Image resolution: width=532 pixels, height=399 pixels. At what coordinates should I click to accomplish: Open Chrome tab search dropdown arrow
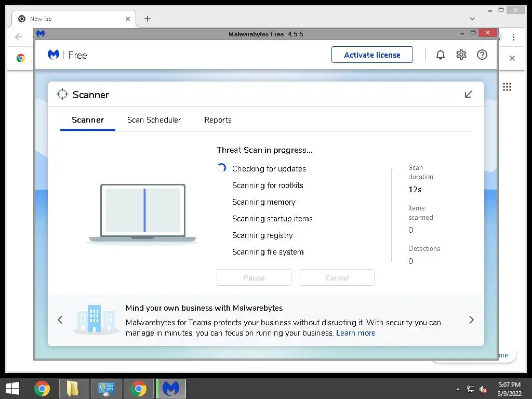[472, 19]
